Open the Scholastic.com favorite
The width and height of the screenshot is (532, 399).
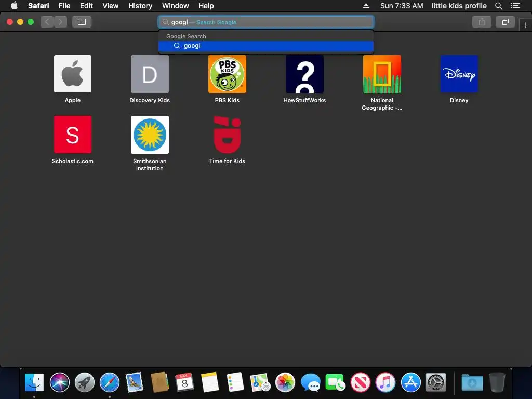click(73, 135)
